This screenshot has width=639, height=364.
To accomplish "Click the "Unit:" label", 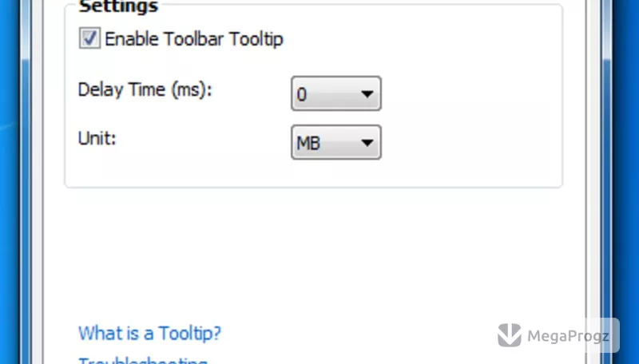I will (97, 138).
